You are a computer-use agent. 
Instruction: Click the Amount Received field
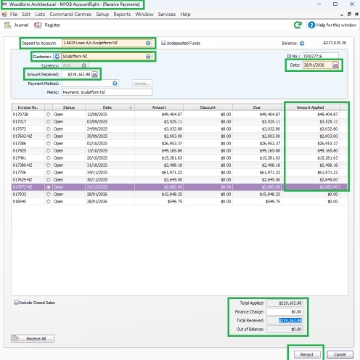(x=76, y=75)
